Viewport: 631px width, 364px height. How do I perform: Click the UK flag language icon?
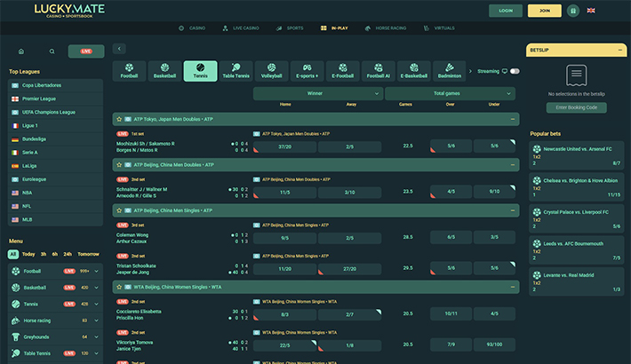(591, 11)
